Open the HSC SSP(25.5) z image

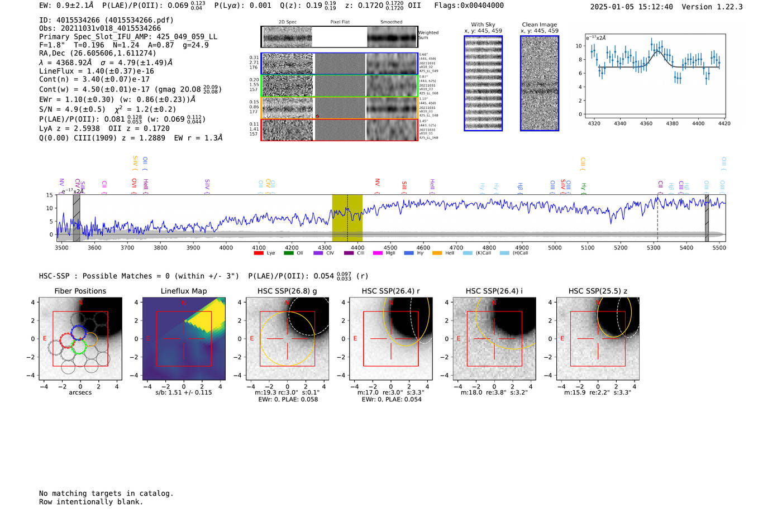point(598,339)
